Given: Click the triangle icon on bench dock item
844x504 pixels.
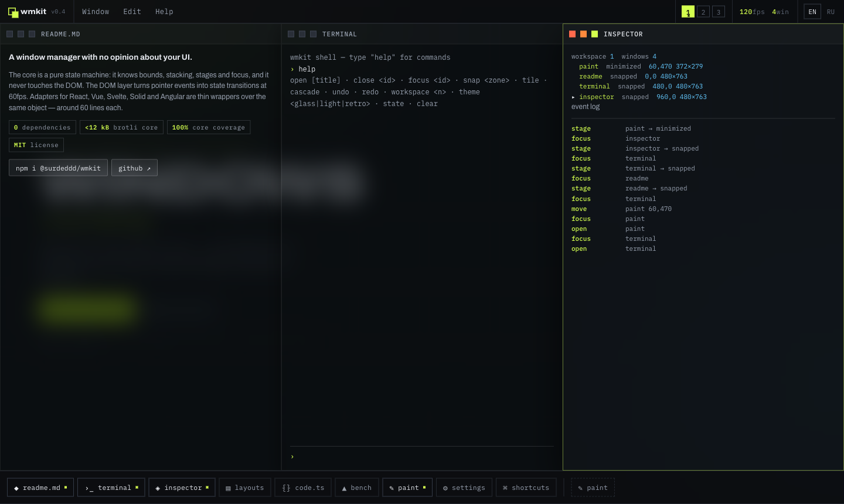Looking at the screenshot, I should (344, 488).
